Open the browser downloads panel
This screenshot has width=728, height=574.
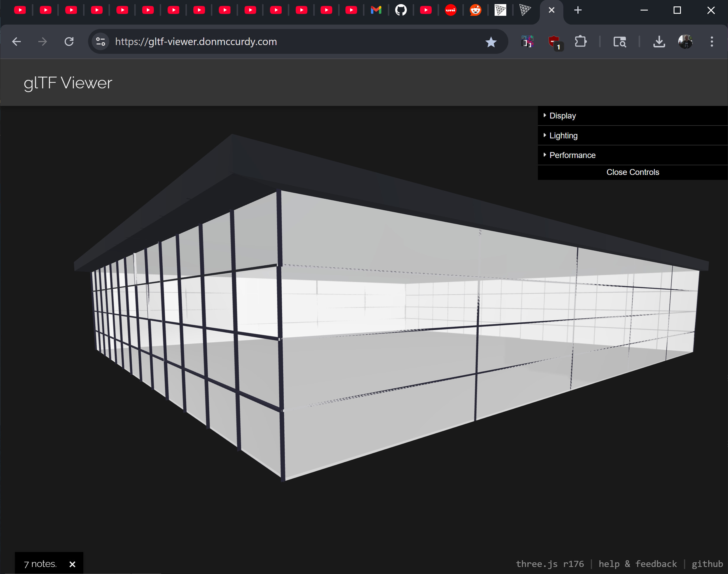point(659,42)
